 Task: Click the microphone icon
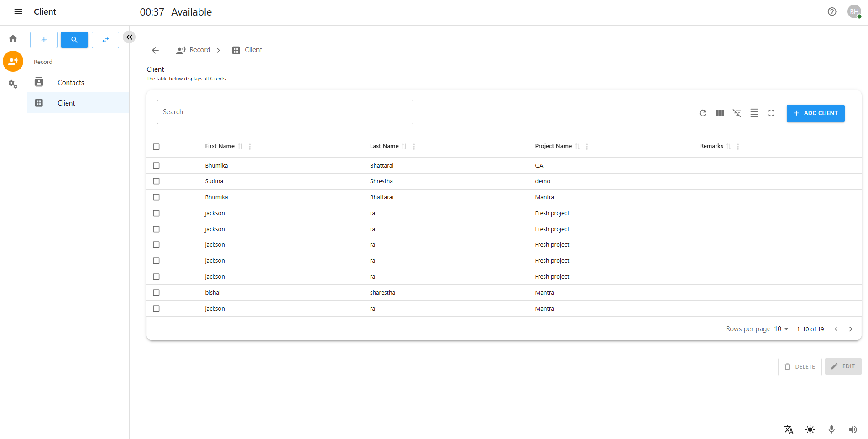[x=831, y=429]
